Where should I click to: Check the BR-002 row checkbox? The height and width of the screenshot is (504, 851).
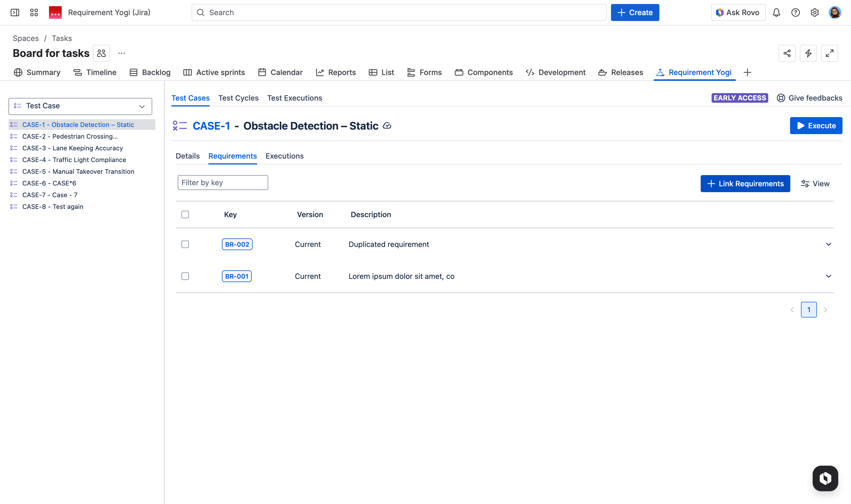[185, 244]
